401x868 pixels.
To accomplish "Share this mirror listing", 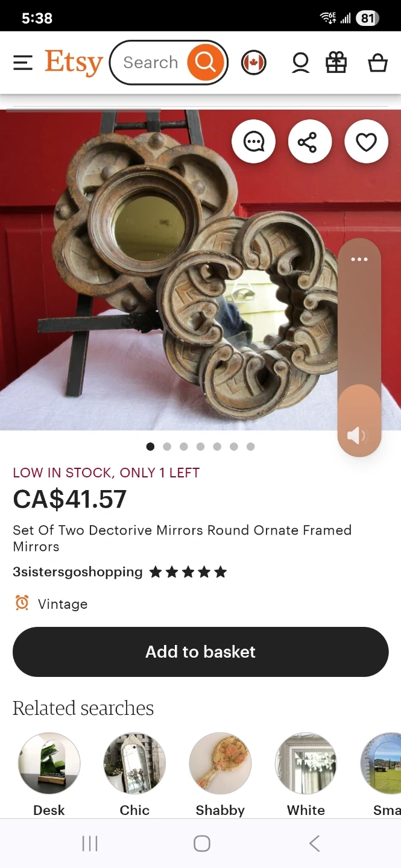I will pos(310,142).
